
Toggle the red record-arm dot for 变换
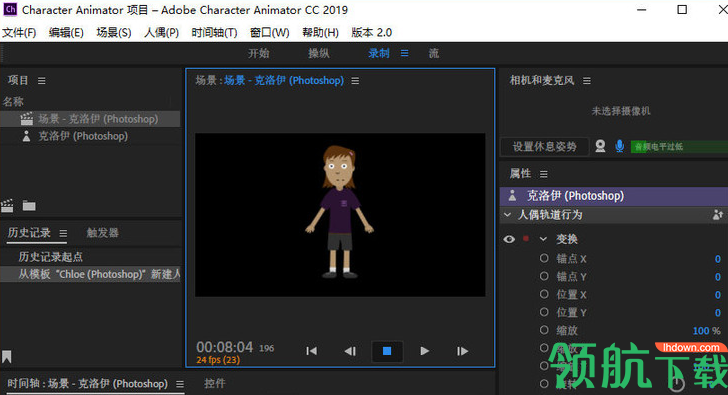[x=526, y=239]
